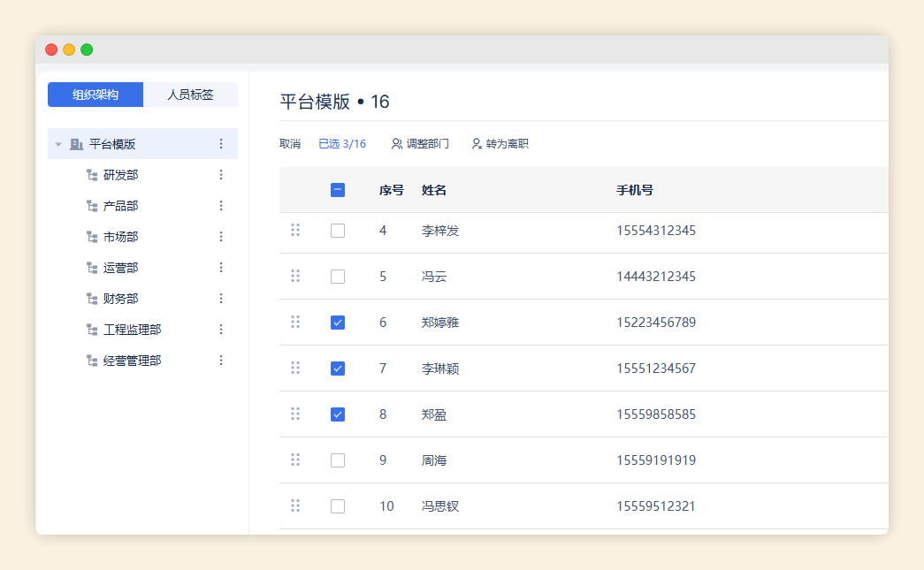This screenshot has width=924, height=570.
Task: Open the kebab menu next to 经营管理部
Action: click(221, 361)
